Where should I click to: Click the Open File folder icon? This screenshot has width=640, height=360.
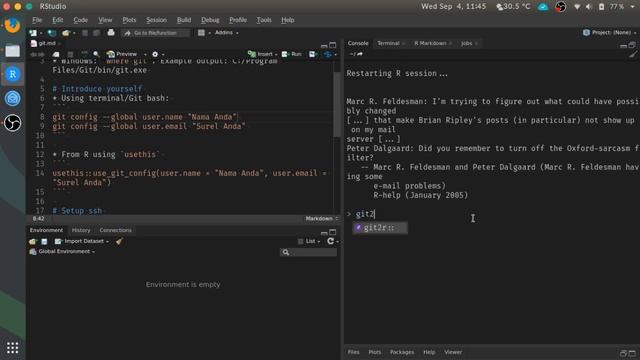(x=65, y=33)
